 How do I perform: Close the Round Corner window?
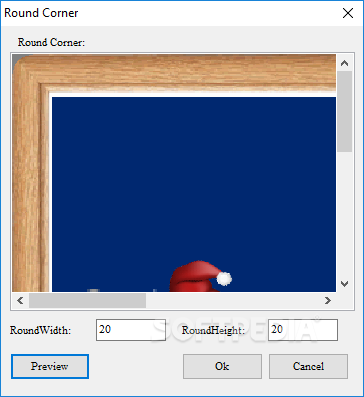tap(348, 13)
